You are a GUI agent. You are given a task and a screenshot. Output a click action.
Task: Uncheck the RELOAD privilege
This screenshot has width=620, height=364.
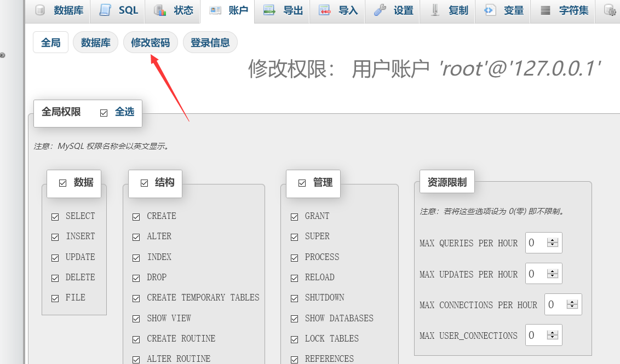[x=294, y=278]
